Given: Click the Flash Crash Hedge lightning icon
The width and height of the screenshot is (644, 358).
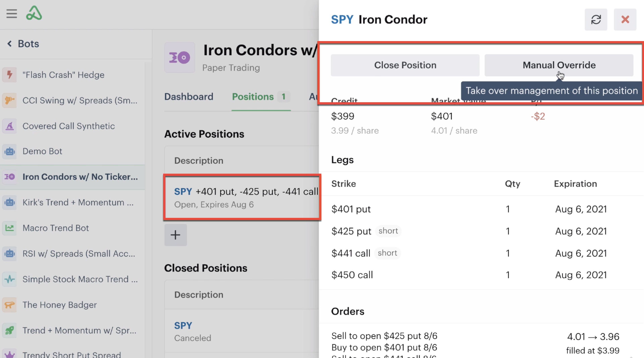Looking at the screenshot, I should pos(10,75).
